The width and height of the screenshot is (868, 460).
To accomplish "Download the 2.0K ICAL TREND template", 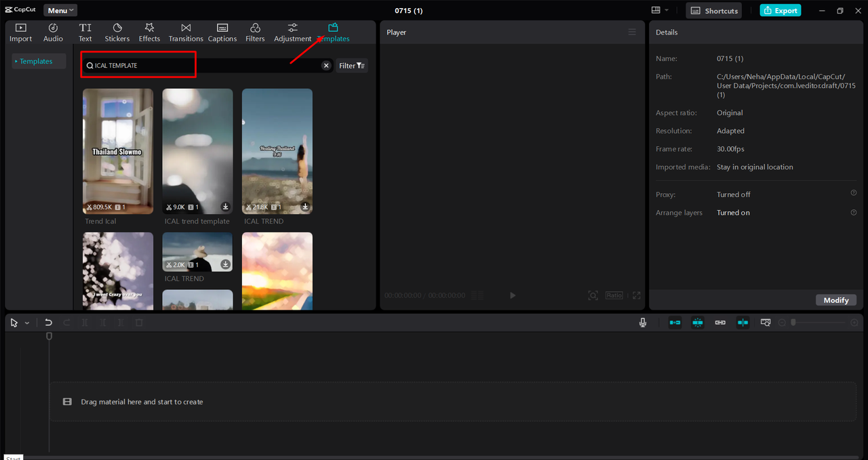I will tap(225, 264).
